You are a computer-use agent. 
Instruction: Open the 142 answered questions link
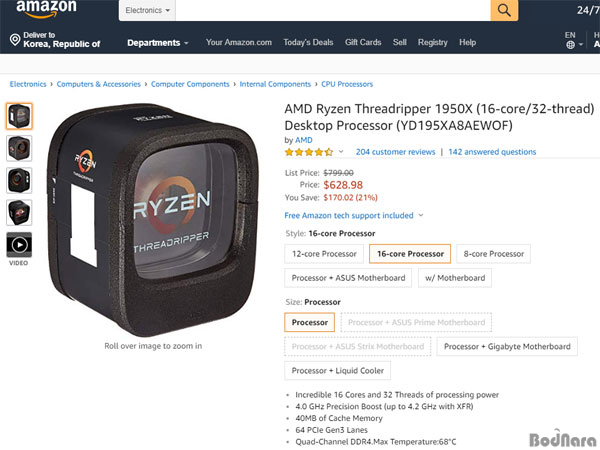(492, 152)
